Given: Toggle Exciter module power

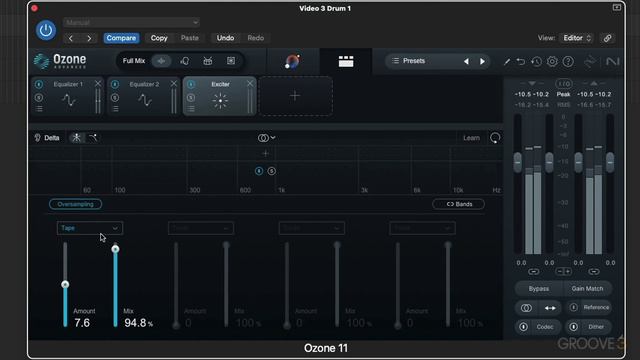Looking at the screenshot, I should pyautogui.click(x=191, y=84).
